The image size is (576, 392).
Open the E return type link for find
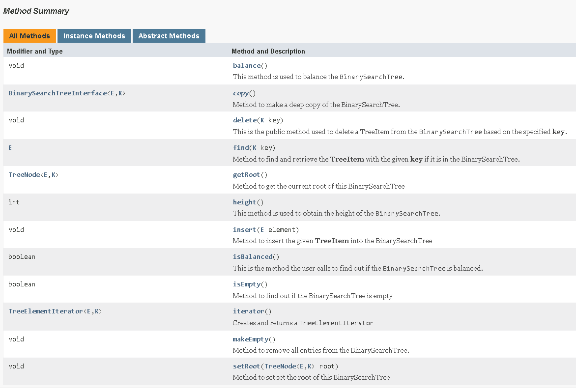pyautogui.click(x=10, y=147)
